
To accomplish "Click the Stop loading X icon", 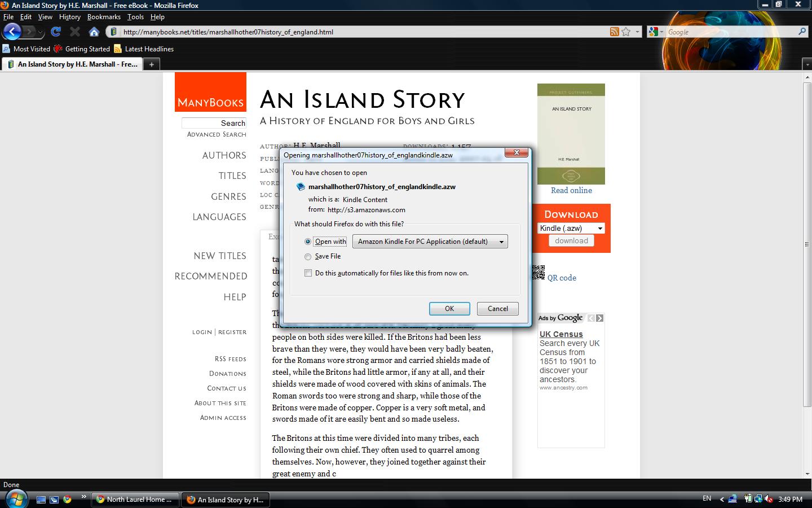I will pos(74,32).
